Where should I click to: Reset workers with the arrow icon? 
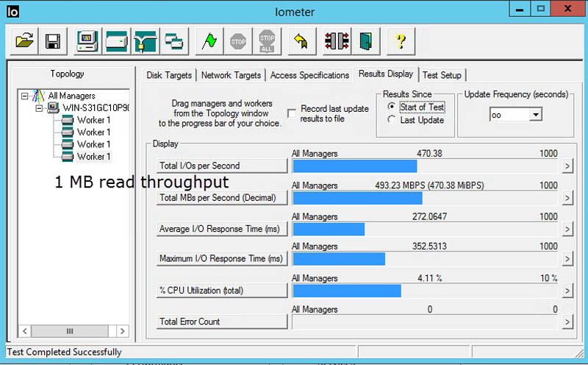pos(301,41)
